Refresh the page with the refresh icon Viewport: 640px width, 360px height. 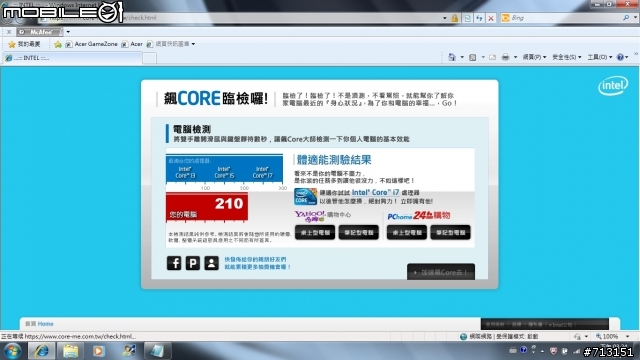coord(479,18)
